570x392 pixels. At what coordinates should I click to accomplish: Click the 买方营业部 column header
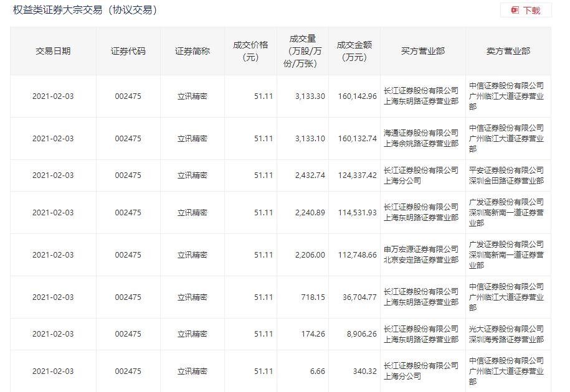423,51
